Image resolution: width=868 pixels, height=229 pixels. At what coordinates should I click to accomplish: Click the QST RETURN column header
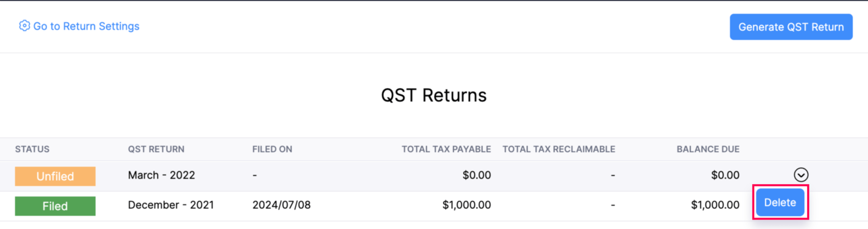coord(156,149)
